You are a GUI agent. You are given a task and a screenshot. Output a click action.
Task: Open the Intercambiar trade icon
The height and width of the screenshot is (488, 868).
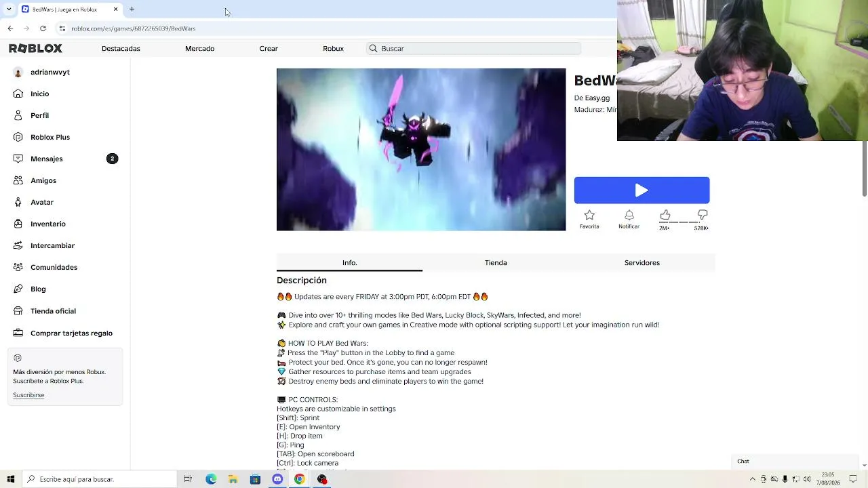coord(18,245)
